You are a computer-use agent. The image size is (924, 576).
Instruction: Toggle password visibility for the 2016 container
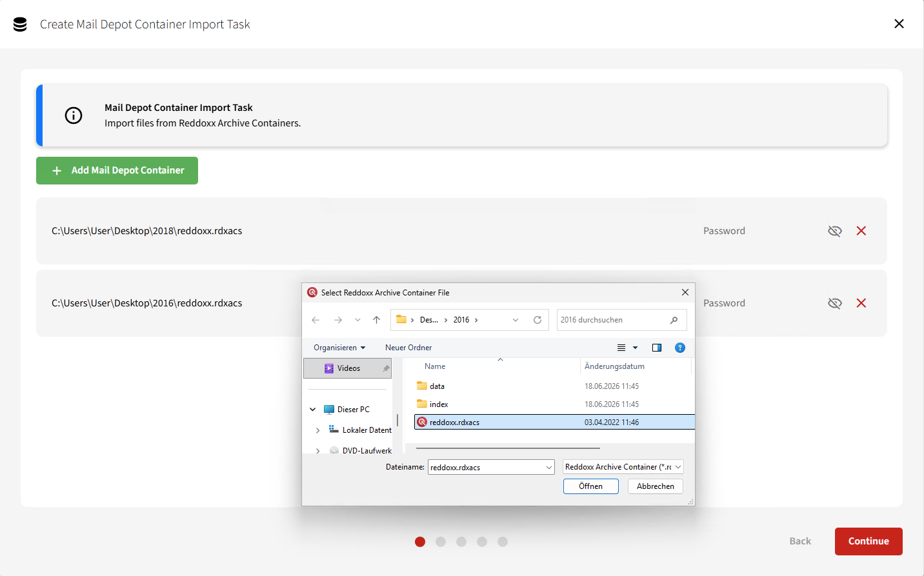point(835,303)
